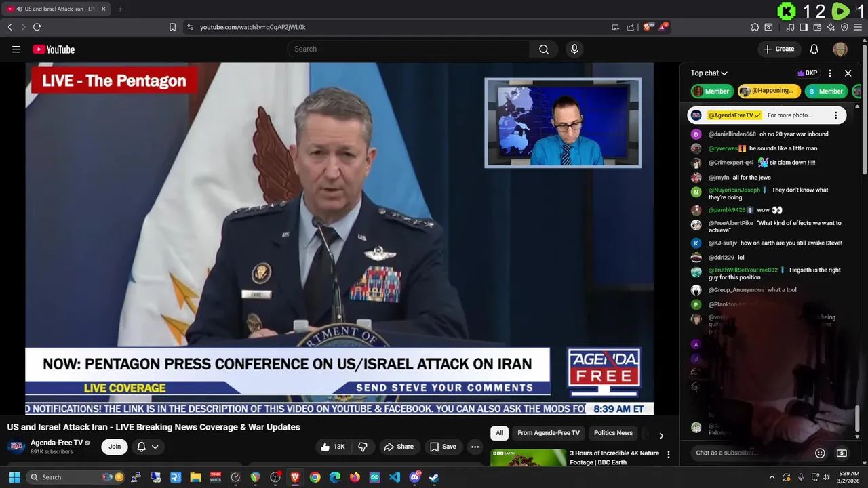This screenshot has height=488, width=868.
Task: Click the youtube.com address bar URL
Action: pyautogui.click(x=252, y=27)
